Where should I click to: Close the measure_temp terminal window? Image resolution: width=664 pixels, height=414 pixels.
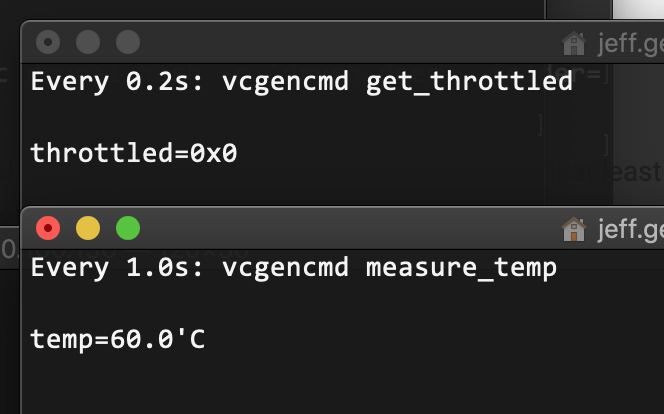47,228
